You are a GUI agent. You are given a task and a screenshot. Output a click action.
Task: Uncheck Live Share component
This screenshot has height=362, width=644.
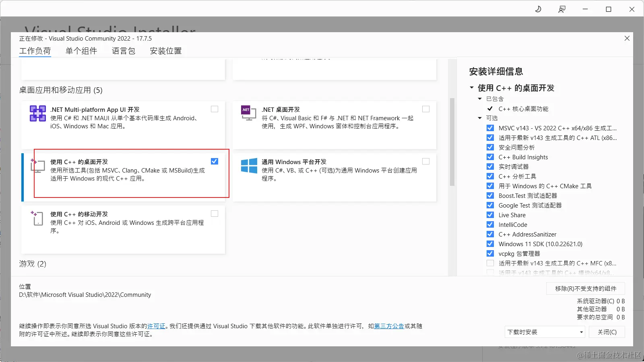click(490, 215)
